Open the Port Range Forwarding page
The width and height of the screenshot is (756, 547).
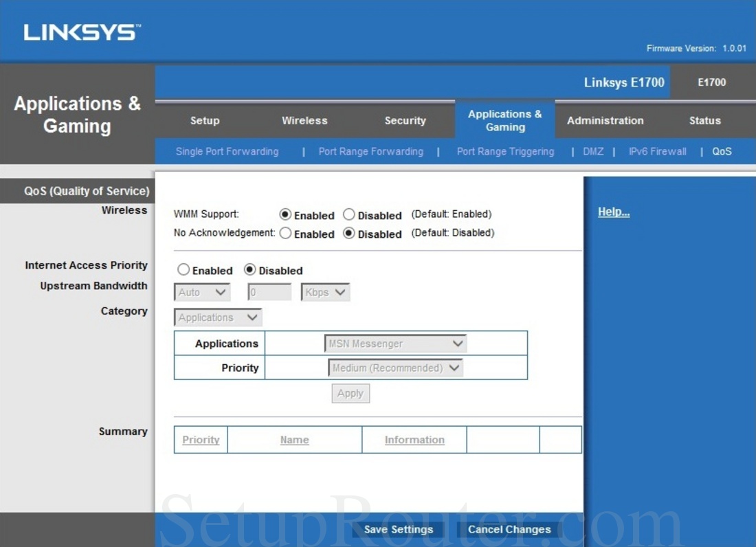coord(371,151)
